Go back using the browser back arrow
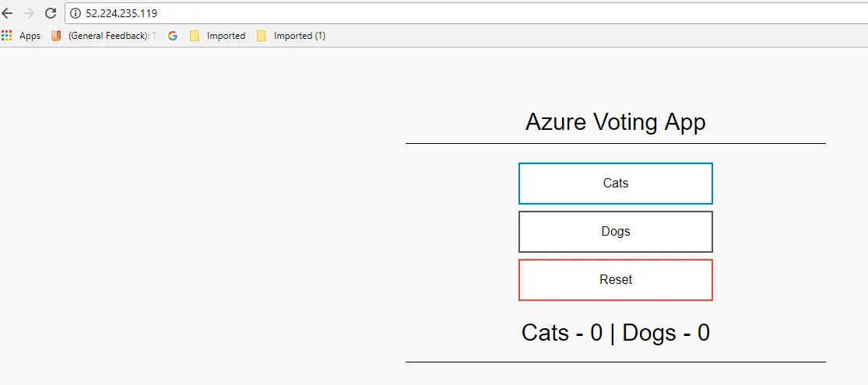The height and width of the screenshot is (385, 868). coord(8,13)
